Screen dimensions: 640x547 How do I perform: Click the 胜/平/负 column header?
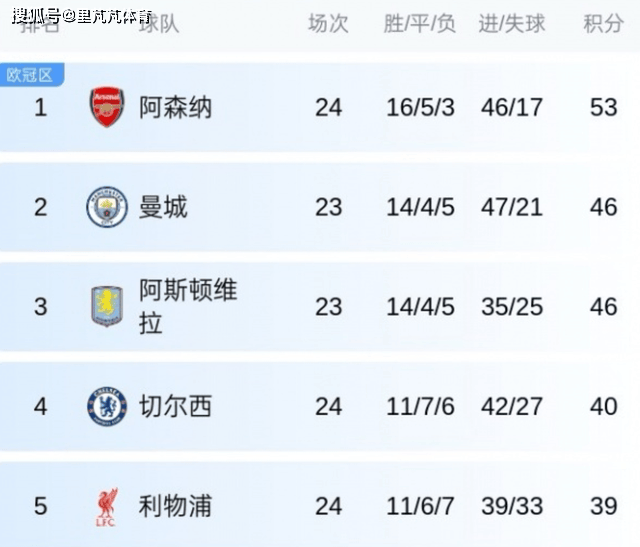[x=420, y=24]
